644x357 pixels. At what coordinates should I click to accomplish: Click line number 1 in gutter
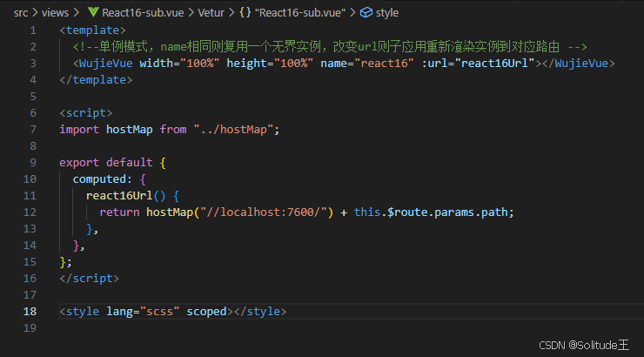point(33,30)
